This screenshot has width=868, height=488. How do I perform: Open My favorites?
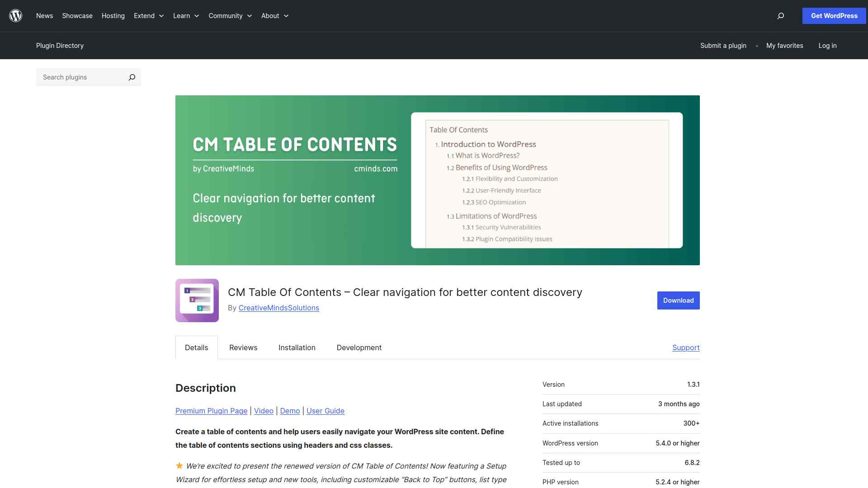(785, 46)
